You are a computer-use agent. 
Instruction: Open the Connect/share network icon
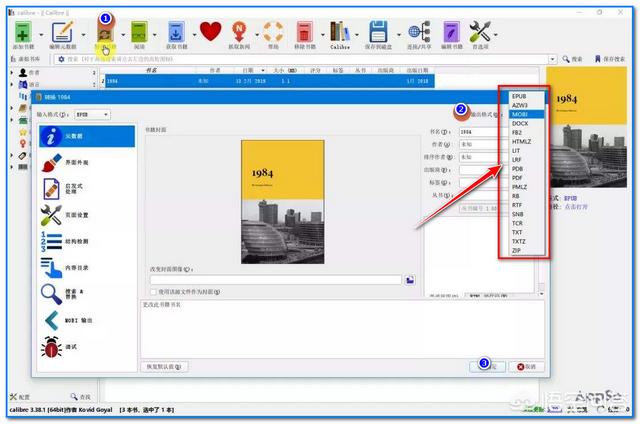tap(419, 32)
